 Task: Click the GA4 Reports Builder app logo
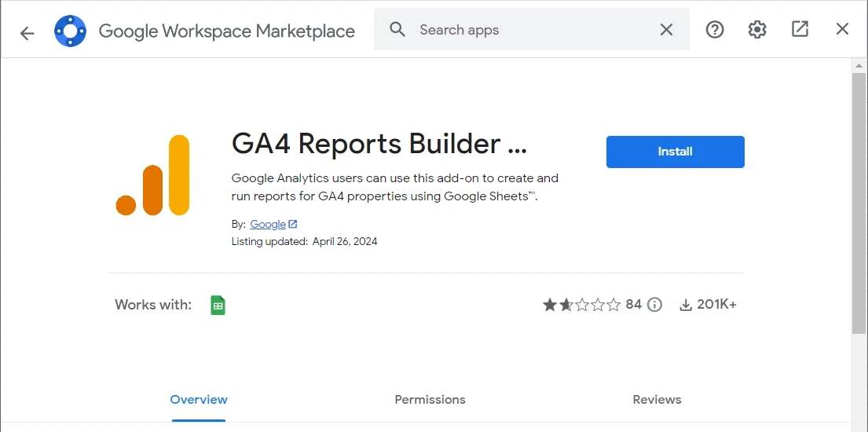click(153, 175)
